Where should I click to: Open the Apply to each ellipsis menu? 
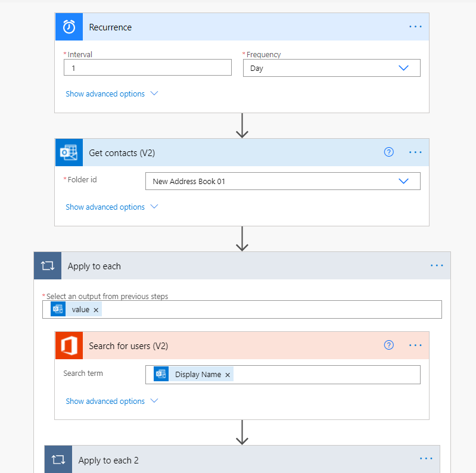tap(437, 265)
